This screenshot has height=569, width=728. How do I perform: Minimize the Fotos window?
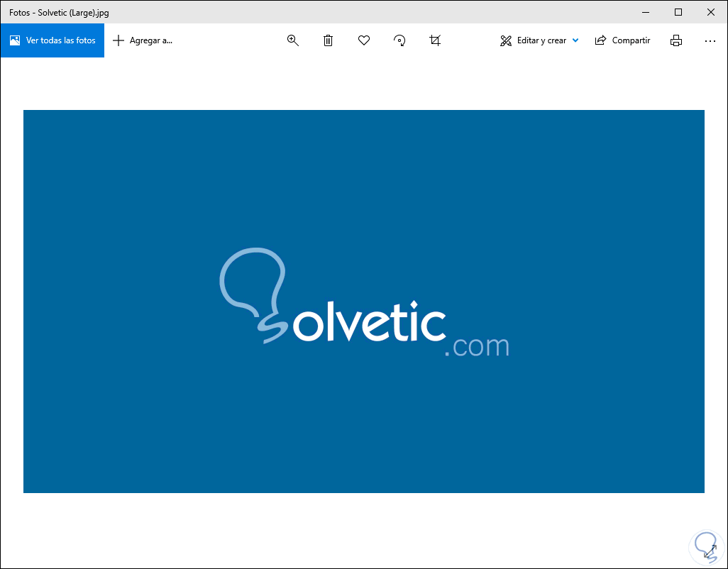point(646,12)
